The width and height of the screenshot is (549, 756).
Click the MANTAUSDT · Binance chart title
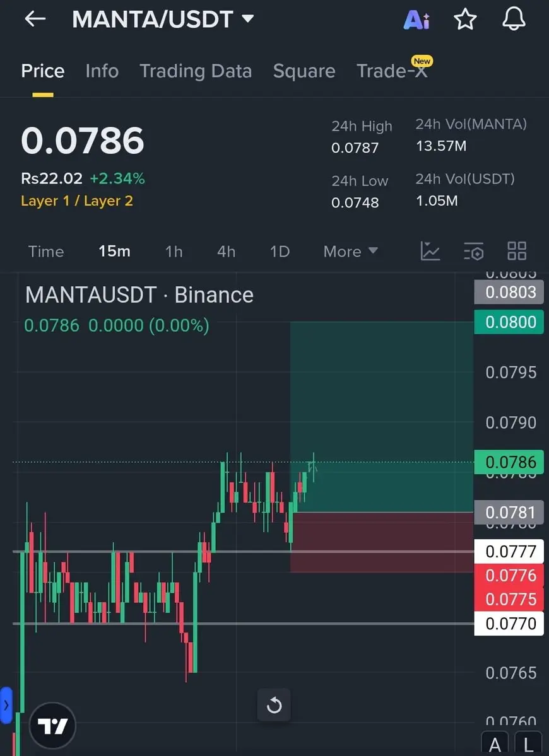click(139, 294)
